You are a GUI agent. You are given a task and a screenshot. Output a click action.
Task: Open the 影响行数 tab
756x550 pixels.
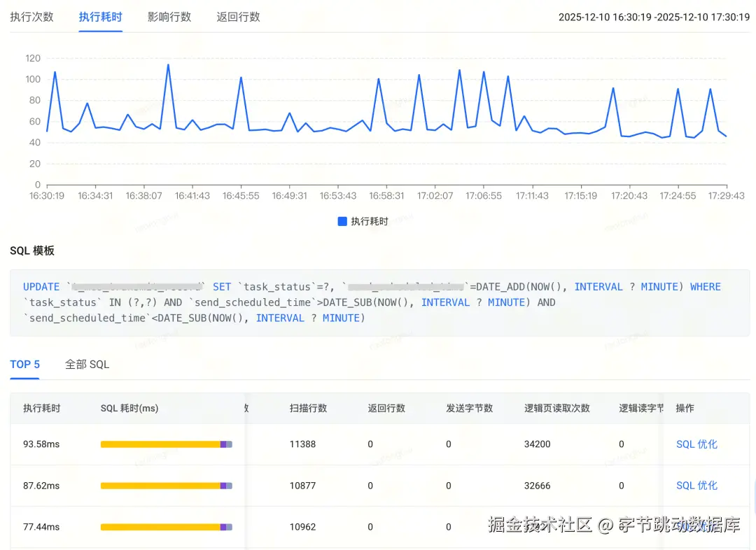[169, 17]
